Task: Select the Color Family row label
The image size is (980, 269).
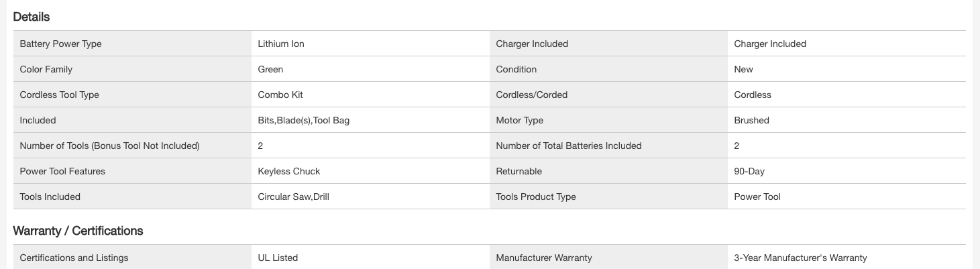Action: pos(46,69)
